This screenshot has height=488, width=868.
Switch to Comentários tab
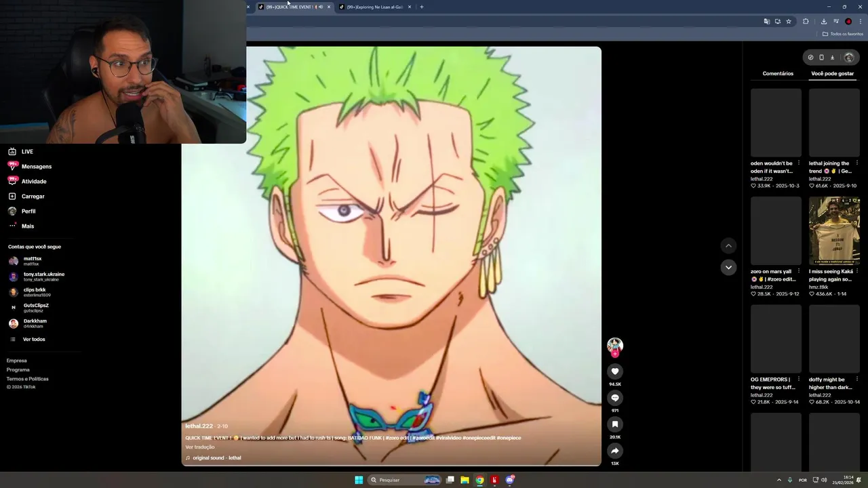click(x=778, y=73)
